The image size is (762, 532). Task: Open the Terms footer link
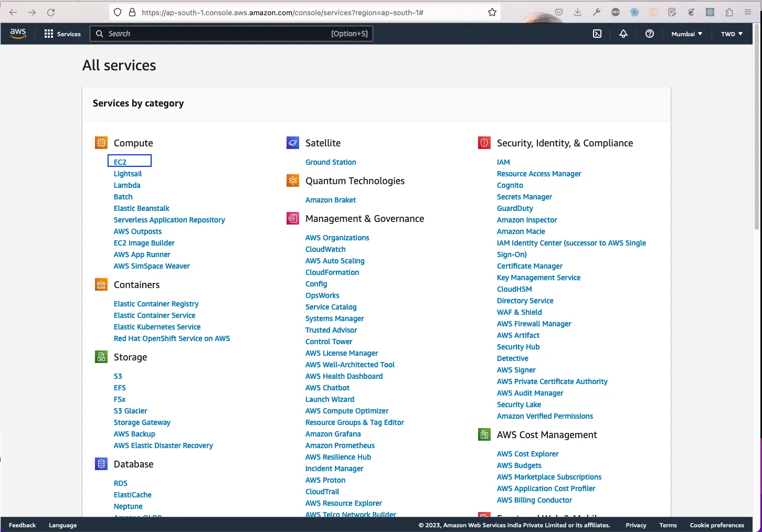668,525
